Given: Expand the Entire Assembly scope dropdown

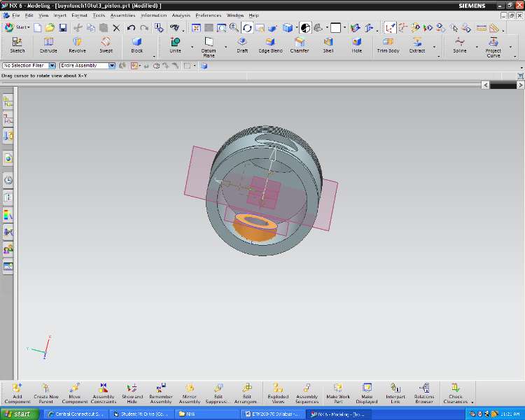Looking at the screenshot, I should (x=112, y=66).
